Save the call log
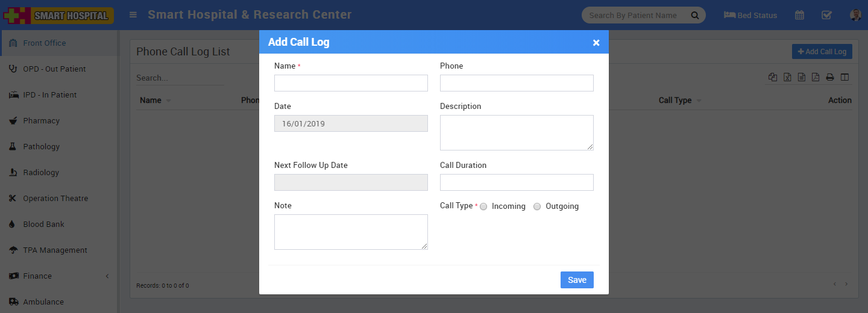868x313 pixels. pos(577,280)
